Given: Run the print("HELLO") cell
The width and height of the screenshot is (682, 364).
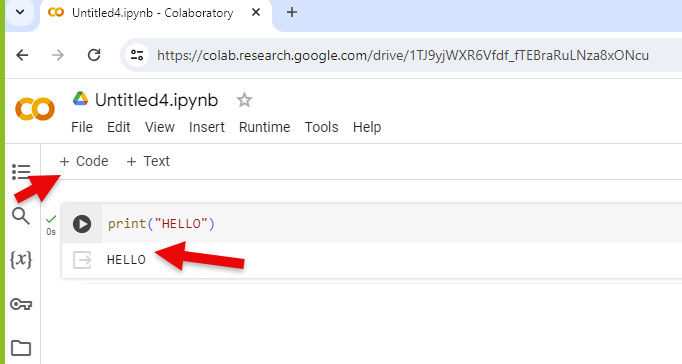Looking at the screenshot, I should [x=82, y=224].
